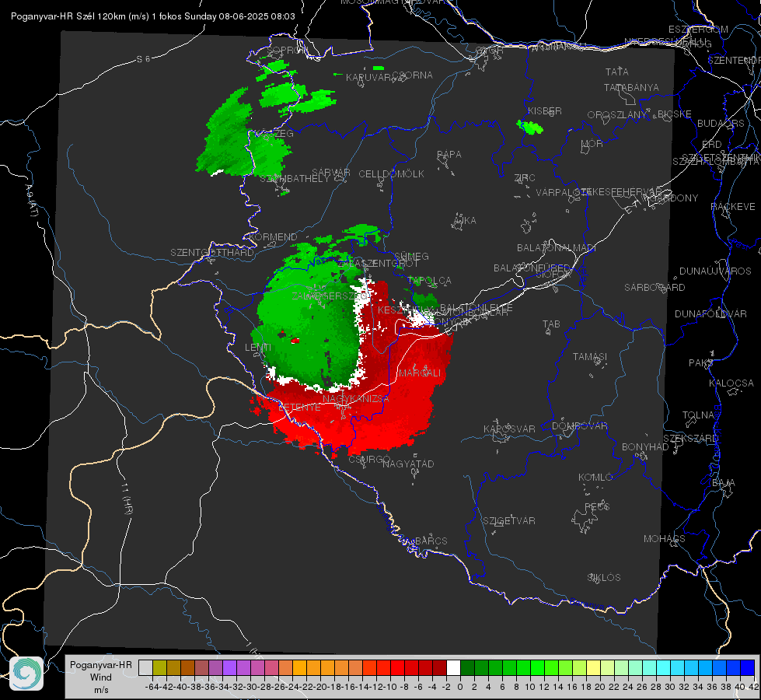Click the SZENTGOTTHARD label
Viewport: 761px width, 700px height.
coord(212,253)
